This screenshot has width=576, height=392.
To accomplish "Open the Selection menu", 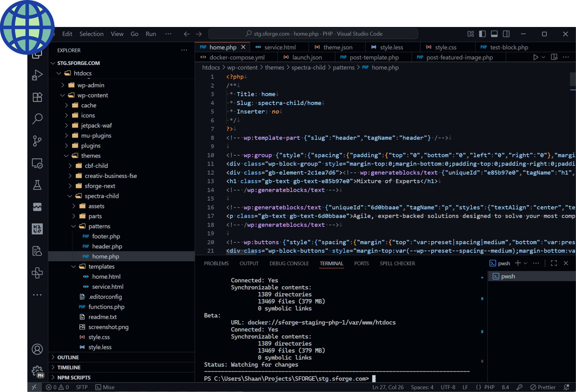I will click(x=91, y=34).
